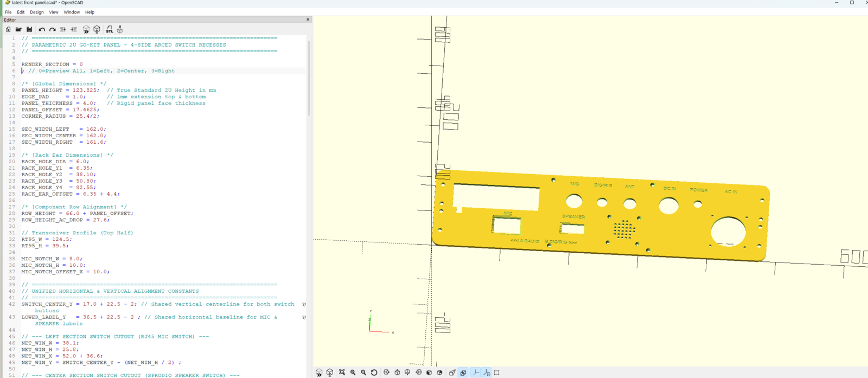Close the Editor panel with its X
868x378 pixels.
(x=308, y=20)
